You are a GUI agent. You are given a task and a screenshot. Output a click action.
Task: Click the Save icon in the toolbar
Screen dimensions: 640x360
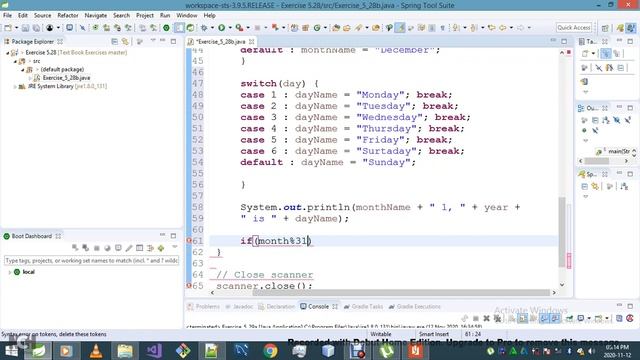(x=25, y=28)
